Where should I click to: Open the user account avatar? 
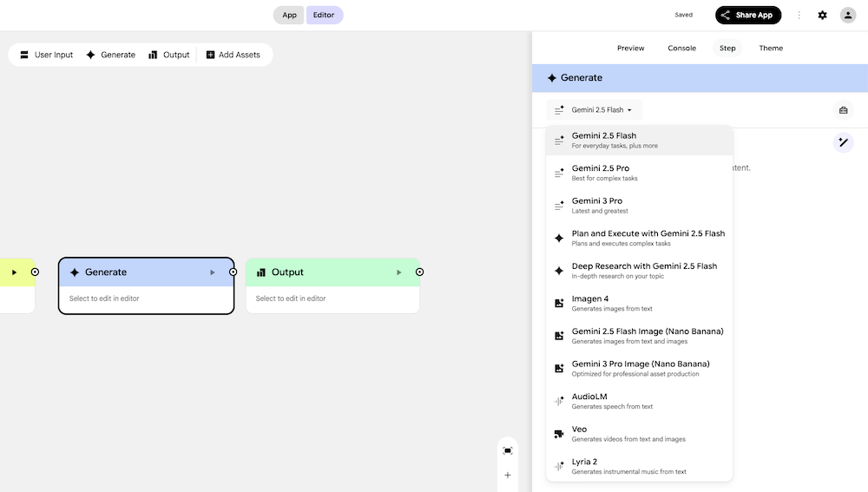tap(847, 15)
